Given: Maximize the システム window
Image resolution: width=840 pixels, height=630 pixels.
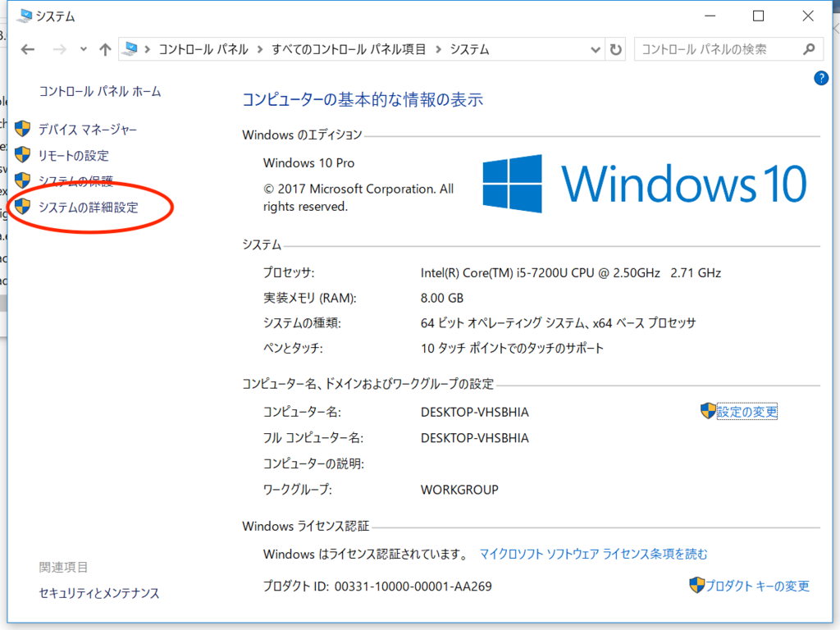Looking at the screenshot, I should [x=758, y=16].
